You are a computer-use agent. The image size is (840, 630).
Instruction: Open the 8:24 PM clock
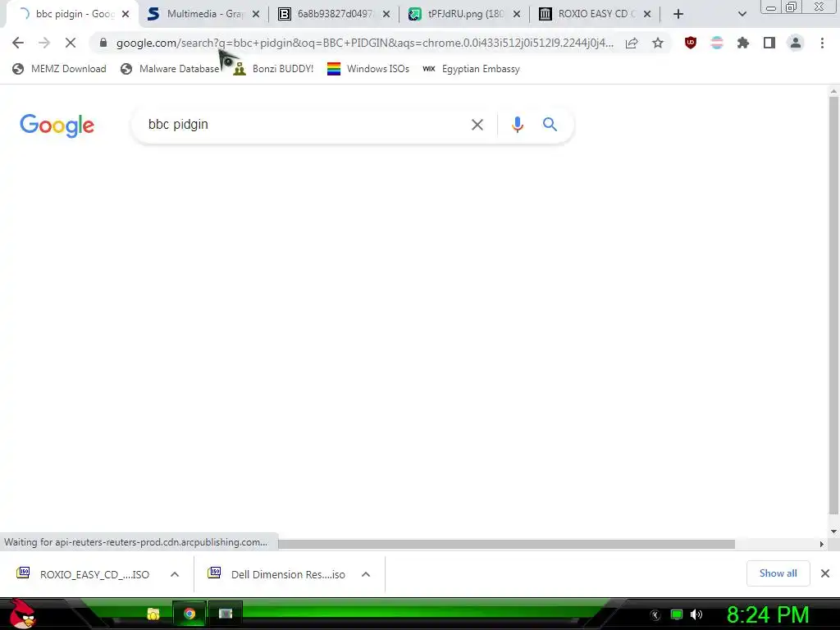pyautogui.click(x=768, y=615)
